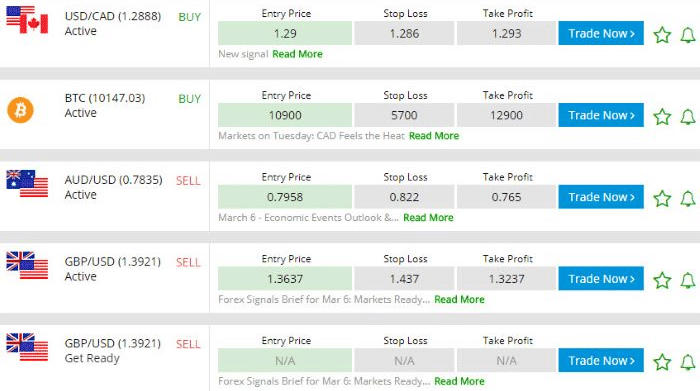This screenshot has height=391, width=700.
Task: Turn on bell notification for BTC signal
Action: (x=688, y=116)
